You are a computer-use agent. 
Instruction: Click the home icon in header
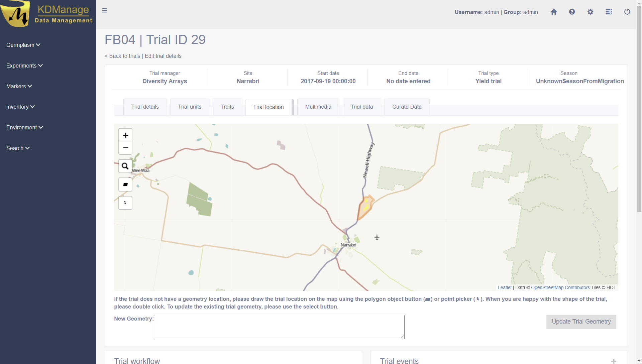pos(554,12)
